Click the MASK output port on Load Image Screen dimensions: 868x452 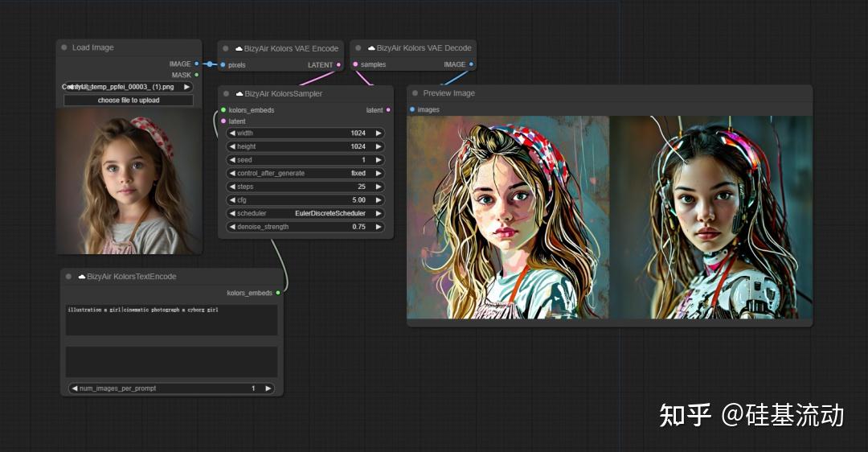pyautogui.click(x=197, y=75)
